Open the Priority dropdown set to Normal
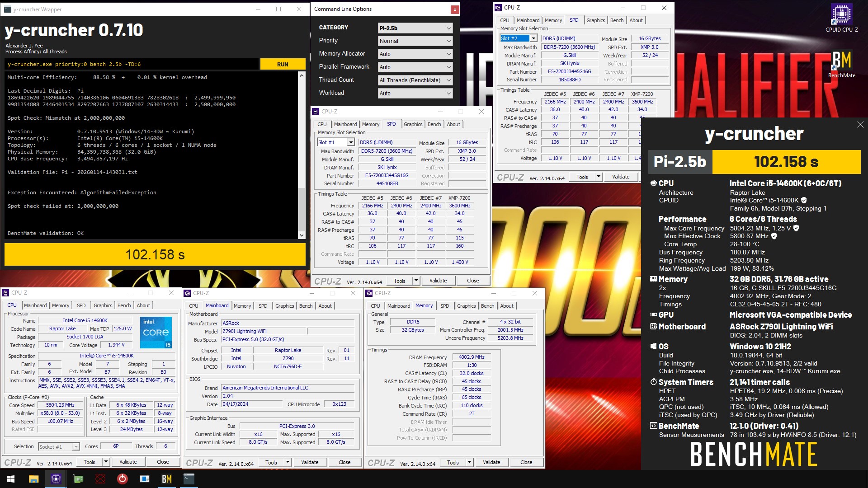Image resolution: width=868 pixels, height=488 pixels. pos(415,41)
